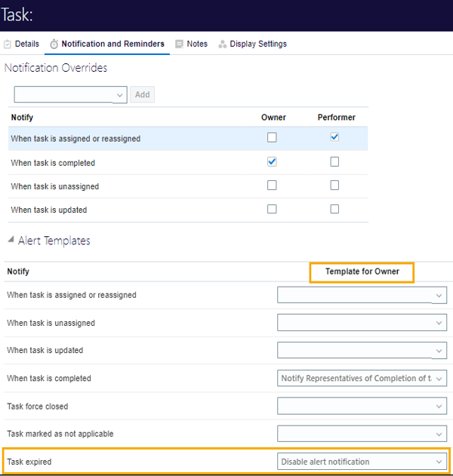
Task: Check Owner for when task is unassigned
Action: (272, 185)
